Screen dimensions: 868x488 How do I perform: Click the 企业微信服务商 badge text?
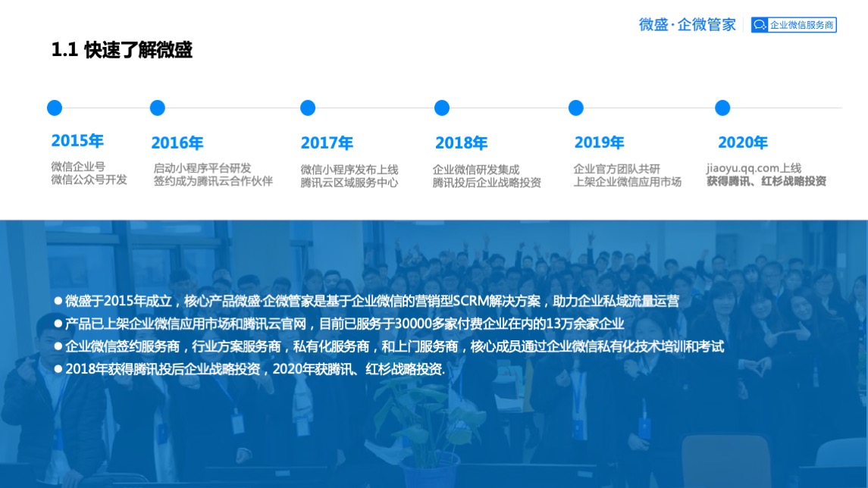click(801, 25)
